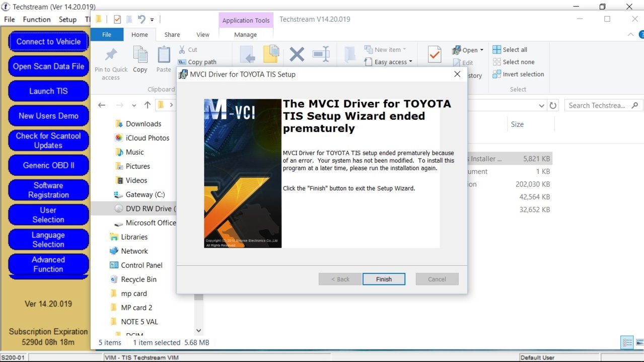Click the Move to arrow icon
The width and height of the screenshot is (644, 362).
pyautogui.click(x=247, y=54)
